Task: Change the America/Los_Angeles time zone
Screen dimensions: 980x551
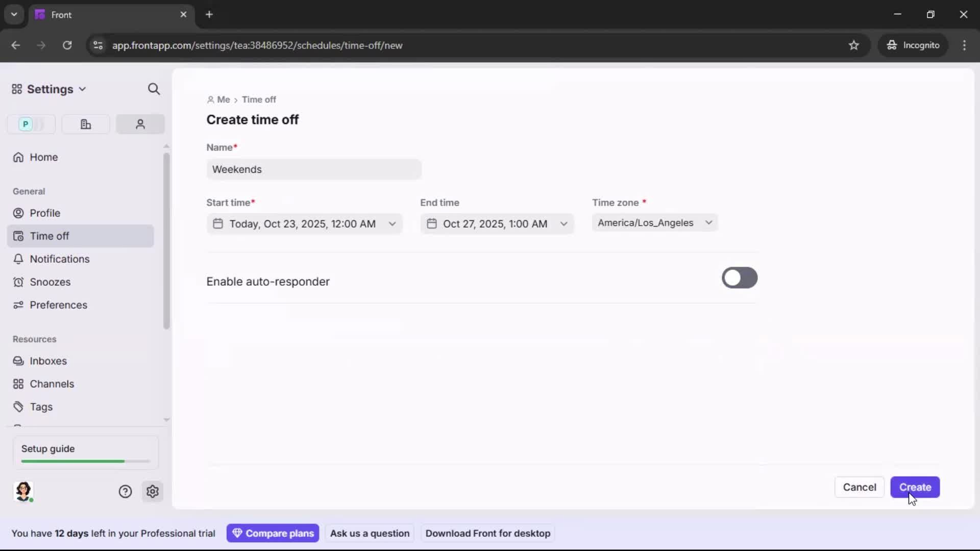Action: coord(655,222)
